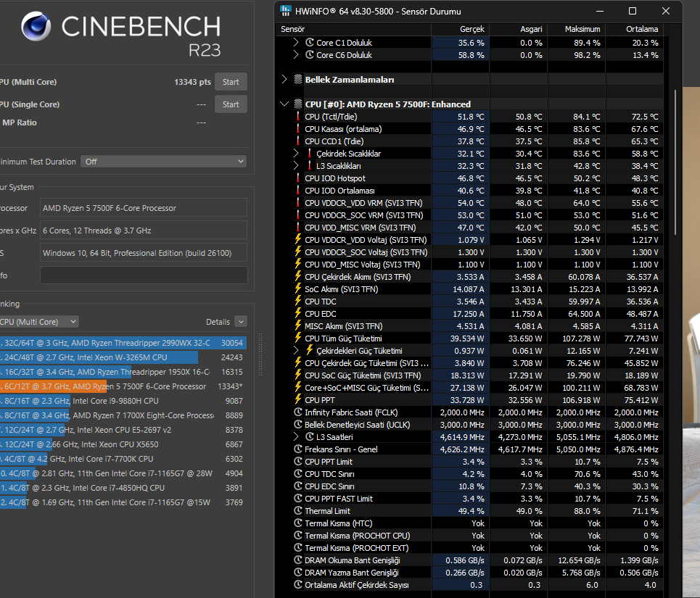Start the CPU Multi Core test
This screenshot has height=598, width=700.
[231, 82]
